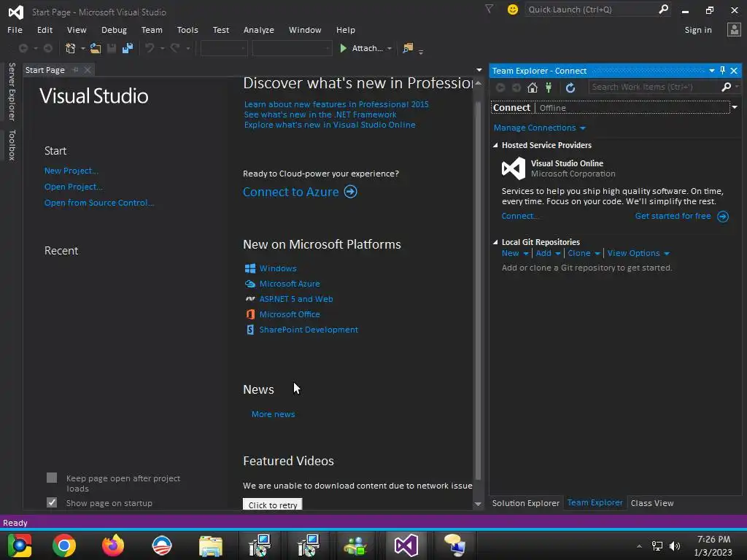The width and height of the screenshot is (747, 560).
Task: Switch to the Class View tab
Action: 651,503
